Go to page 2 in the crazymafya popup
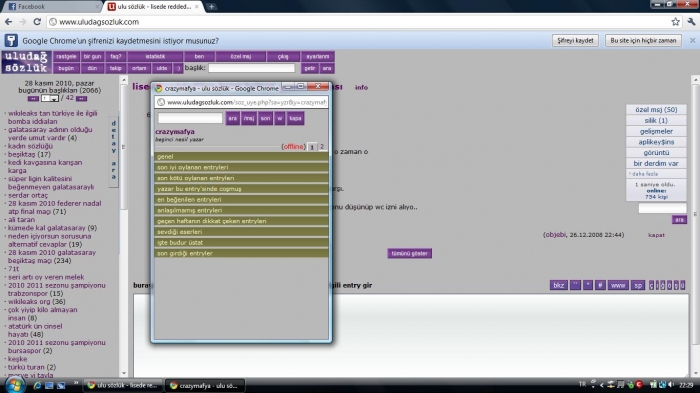The width and height of the screenshot is (700, 393). 322,146
